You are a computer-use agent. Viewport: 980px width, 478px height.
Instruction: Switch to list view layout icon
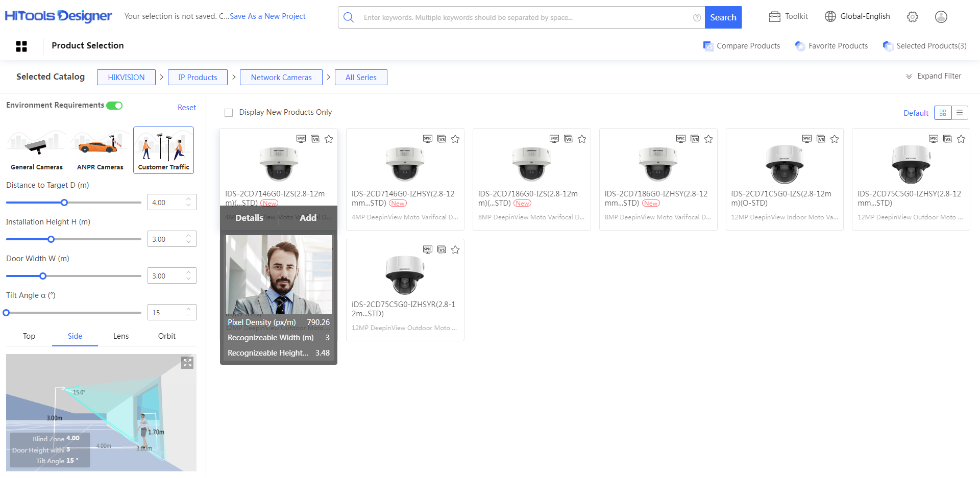960,113
